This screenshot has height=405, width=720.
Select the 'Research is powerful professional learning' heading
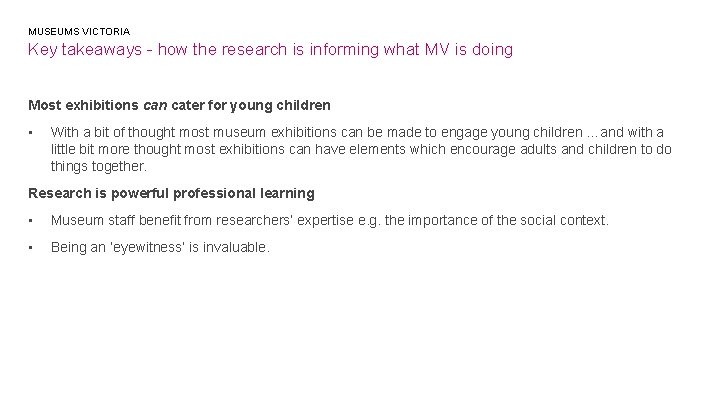pyautogui.click(x=171, y=192)
